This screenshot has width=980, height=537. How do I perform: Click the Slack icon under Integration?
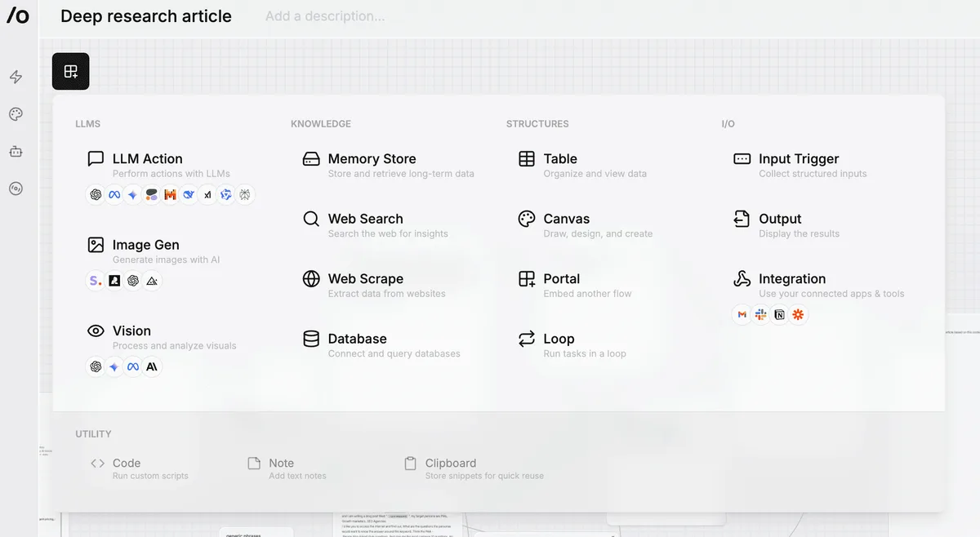tap(760, 315)
